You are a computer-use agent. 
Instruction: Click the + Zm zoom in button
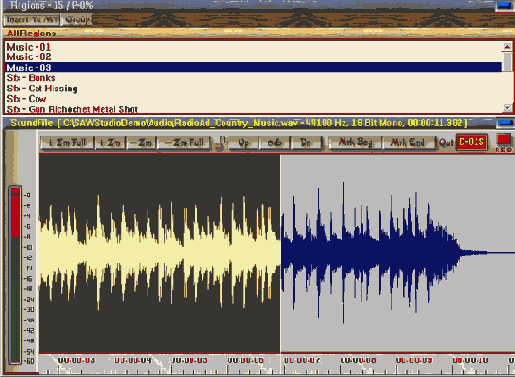pos(110,143)
